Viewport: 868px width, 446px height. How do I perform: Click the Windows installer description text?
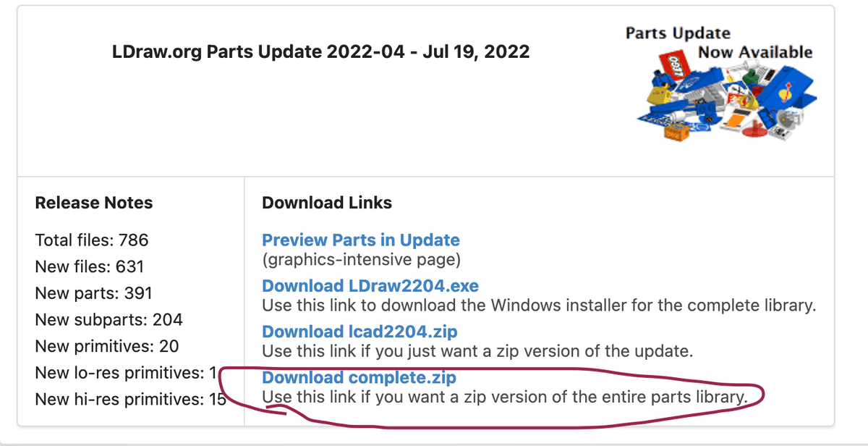[538, 305]
